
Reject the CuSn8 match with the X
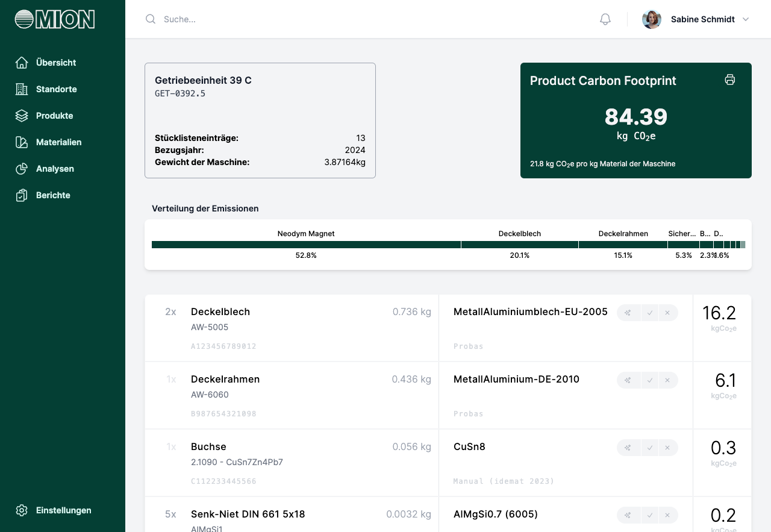click(667, 448)
